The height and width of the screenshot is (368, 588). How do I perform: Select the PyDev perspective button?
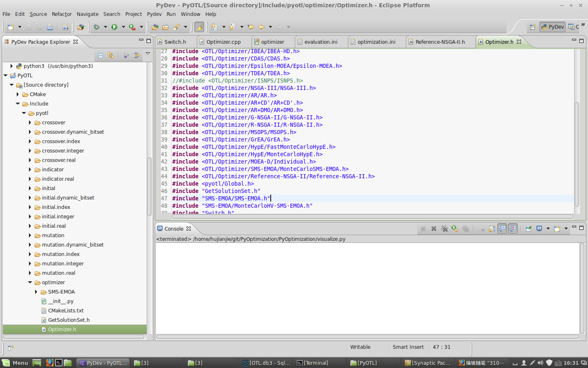tap(552, 27)
